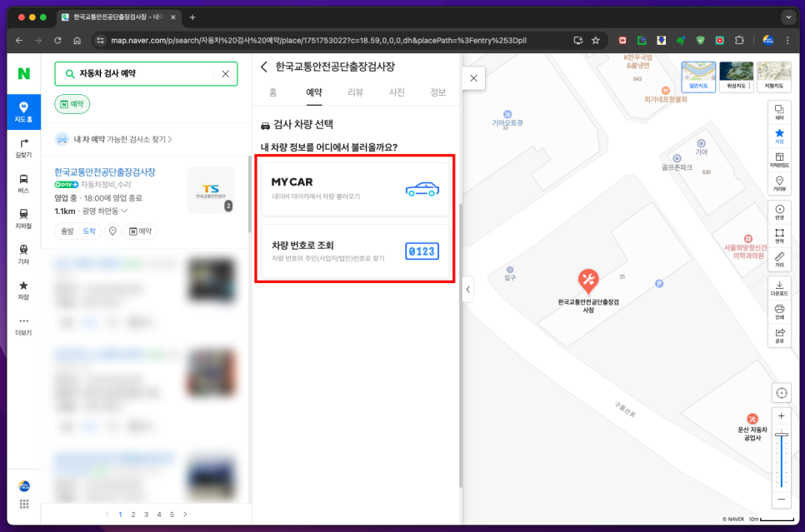Open Naver apps grid at sidebar bottom
This screenshot has width=805, height=532.
click(x=24, y=505)
